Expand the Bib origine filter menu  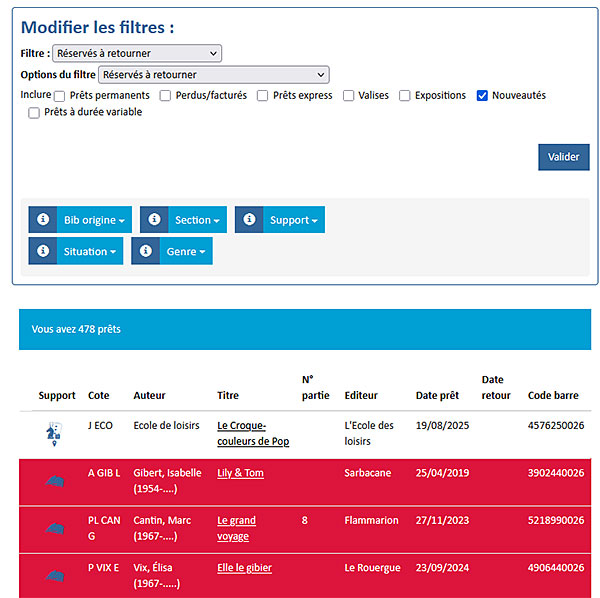94,220
